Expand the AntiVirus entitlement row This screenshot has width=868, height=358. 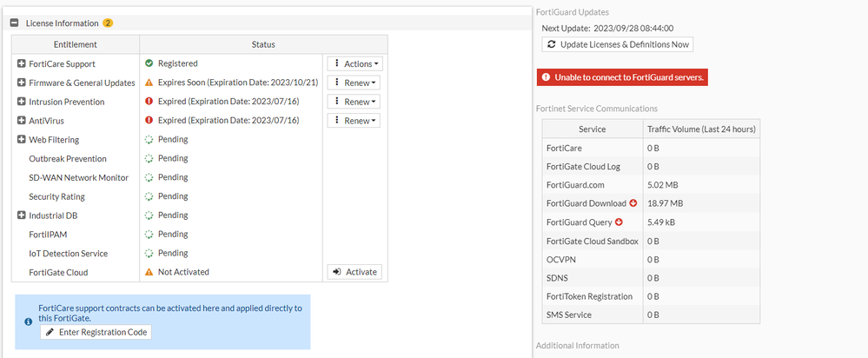click(21, 121)
